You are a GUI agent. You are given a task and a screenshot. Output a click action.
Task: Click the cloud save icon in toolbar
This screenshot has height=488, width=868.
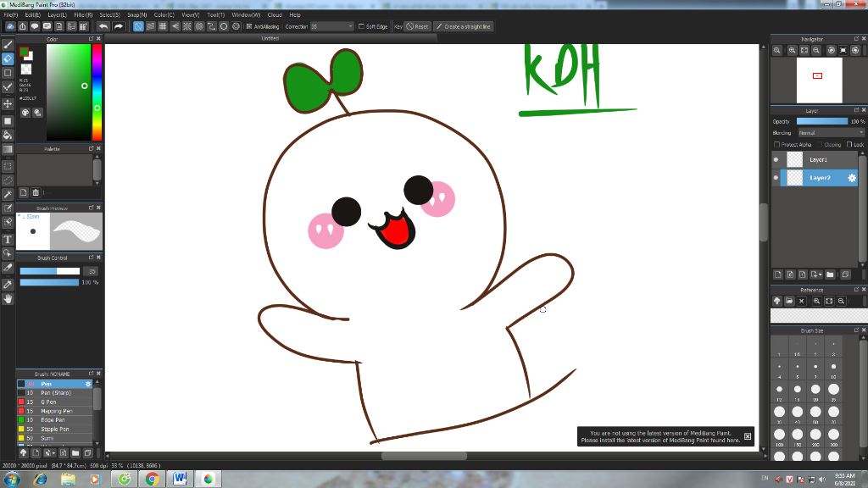coord(10,26)
